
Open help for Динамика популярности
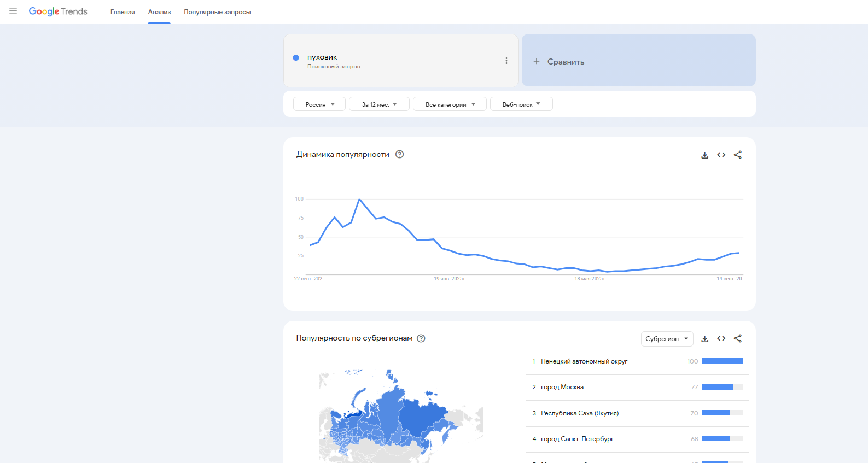pyautogui.click(x=399, y=154)
